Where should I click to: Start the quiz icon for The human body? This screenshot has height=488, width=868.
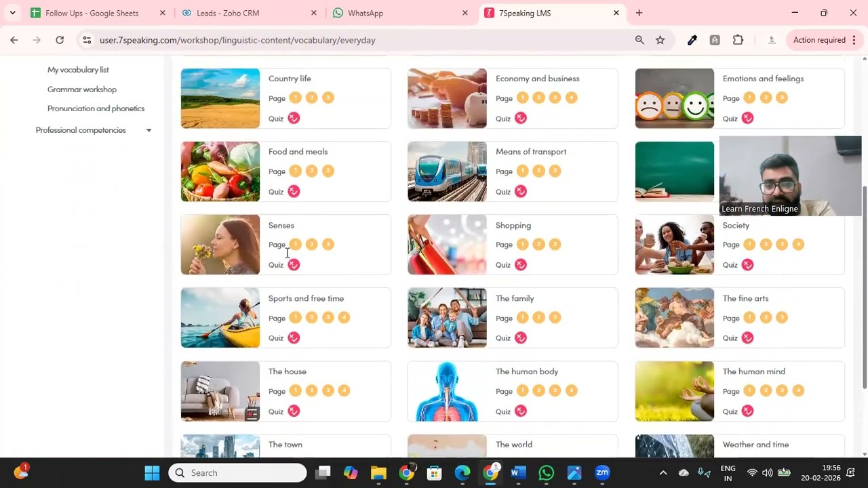point(521,411)
